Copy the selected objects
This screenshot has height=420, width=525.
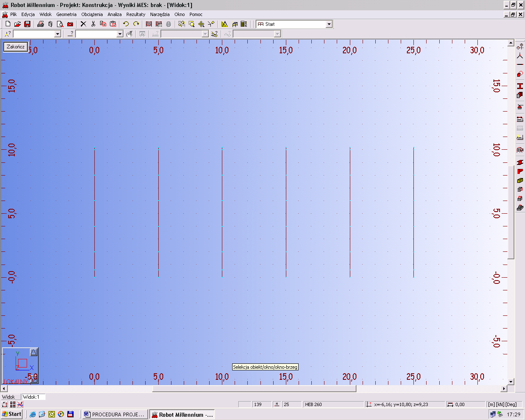point(103,24)
